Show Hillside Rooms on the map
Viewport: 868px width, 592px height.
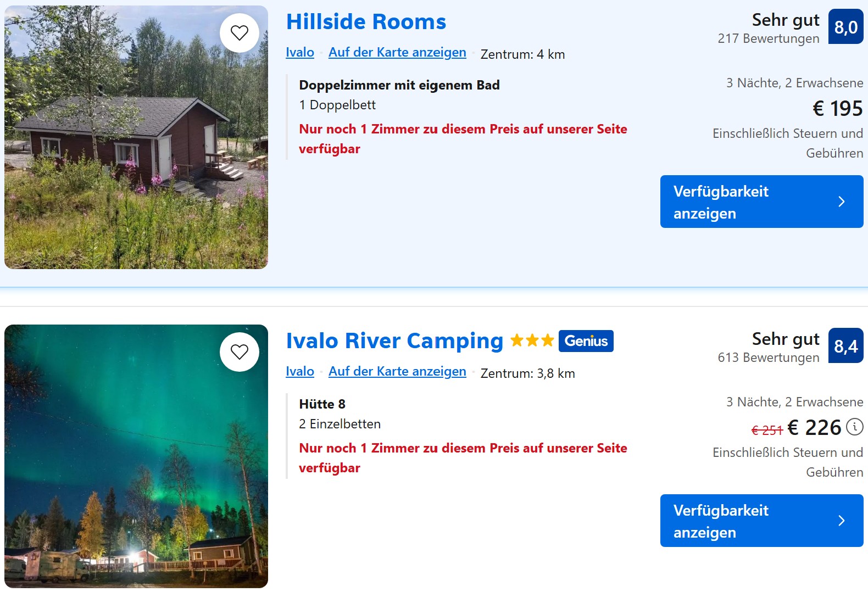tap(397, 52)
